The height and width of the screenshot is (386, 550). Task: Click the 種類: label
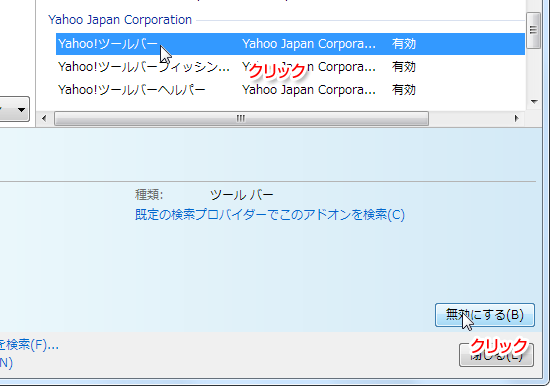149,194
